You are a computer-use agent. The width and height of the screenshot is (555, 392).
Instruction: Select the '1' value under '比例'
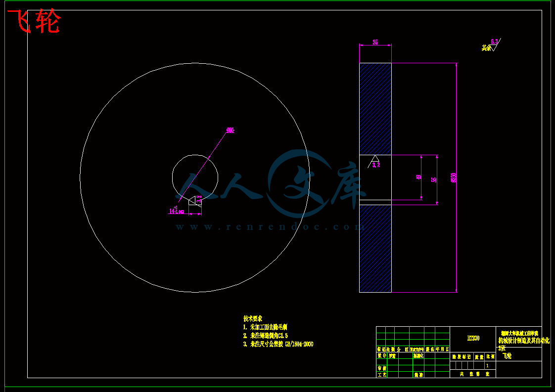487,365
